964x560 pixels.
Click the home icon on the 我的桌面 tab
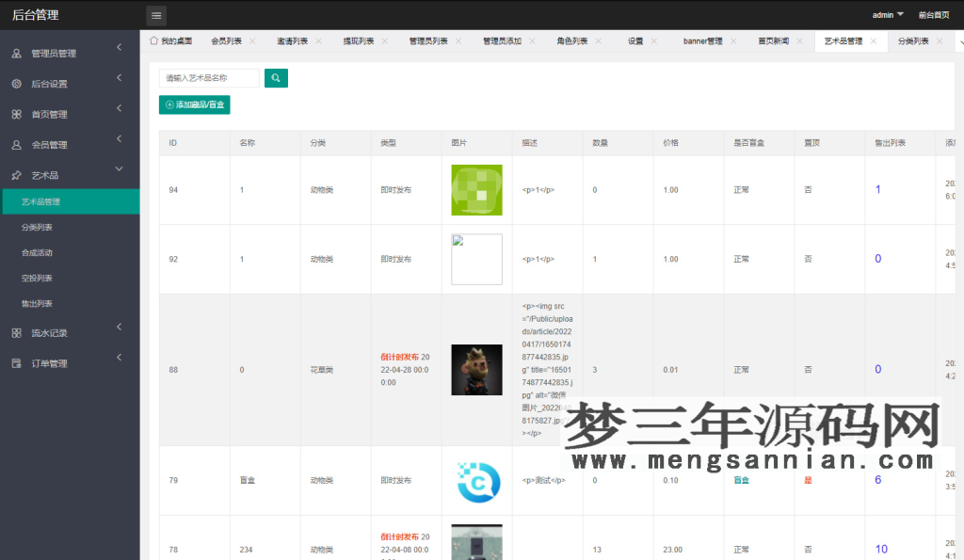pos(154,40)
